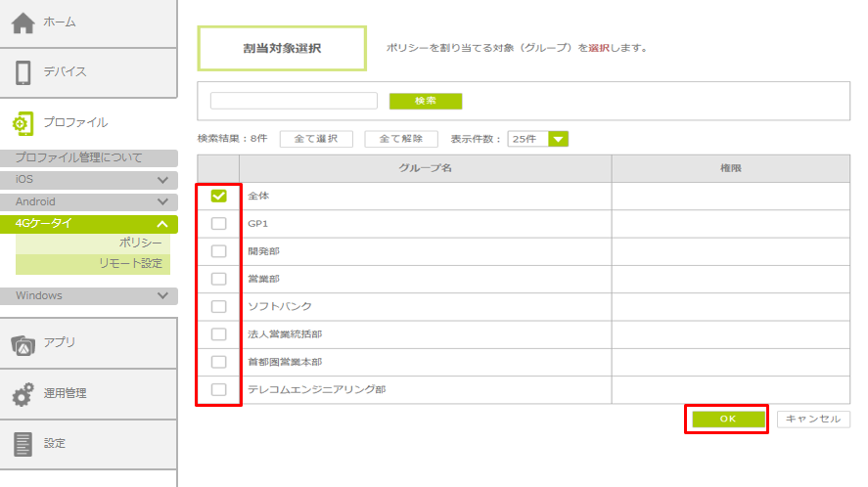Click the 全て選択 button
This screenshot has width=868, height=487.
[x=316, y=139]
